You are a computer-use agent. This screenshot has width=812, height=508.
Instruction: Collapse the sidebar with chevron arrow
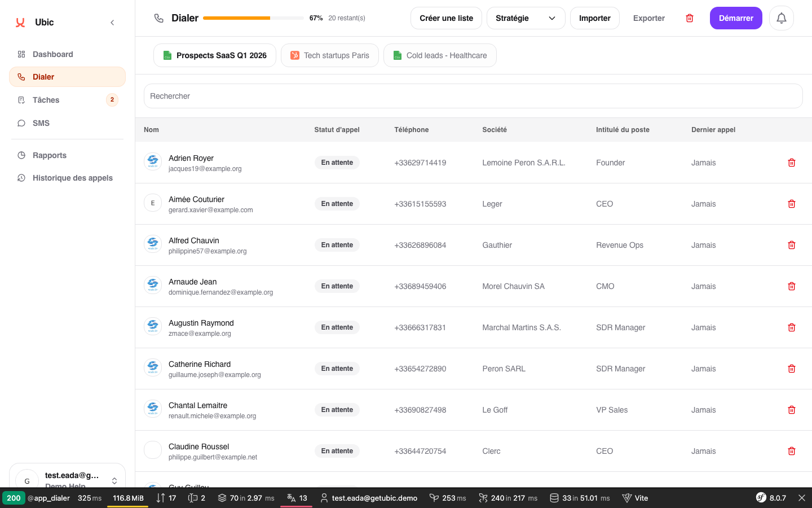coord(112,23)
